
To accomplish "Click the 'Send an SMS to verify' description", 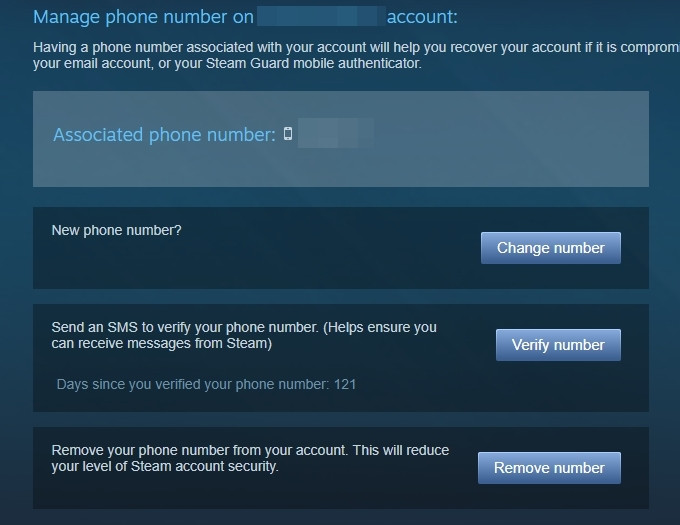I will [x=244, y=335].
